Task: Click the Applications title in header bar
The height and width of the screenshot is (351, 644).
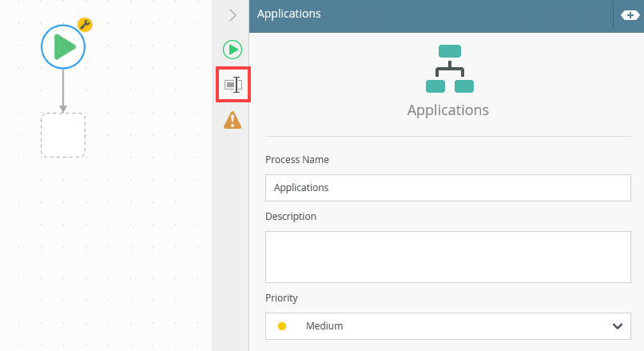Action: 289,14
